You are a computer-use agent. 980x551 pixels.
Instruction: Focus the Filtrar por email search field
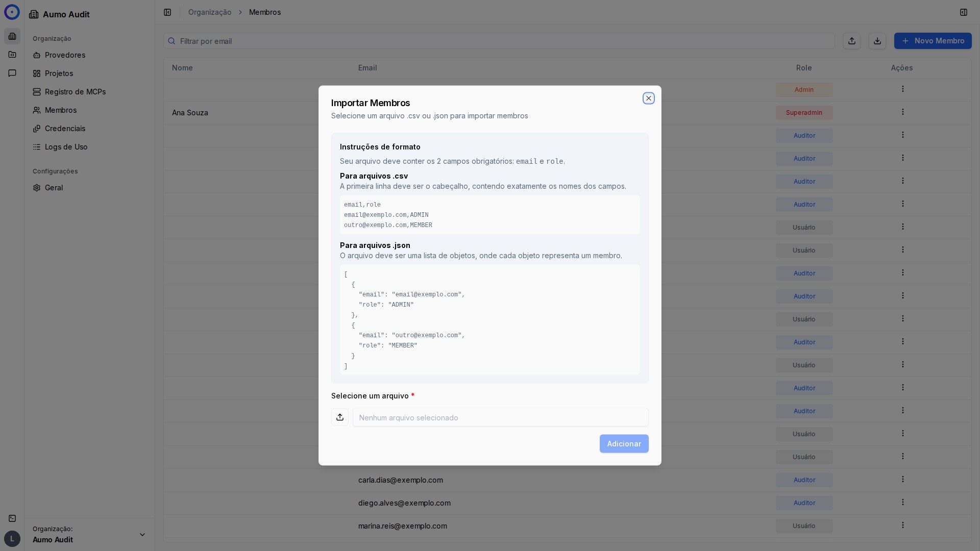(499, 41)
